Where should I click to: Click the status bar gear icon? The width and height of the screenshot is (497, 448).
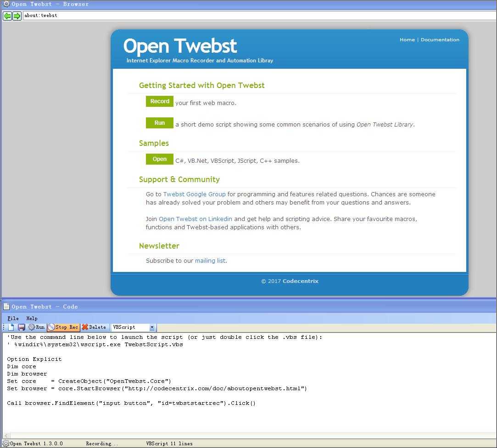point(6,443)
